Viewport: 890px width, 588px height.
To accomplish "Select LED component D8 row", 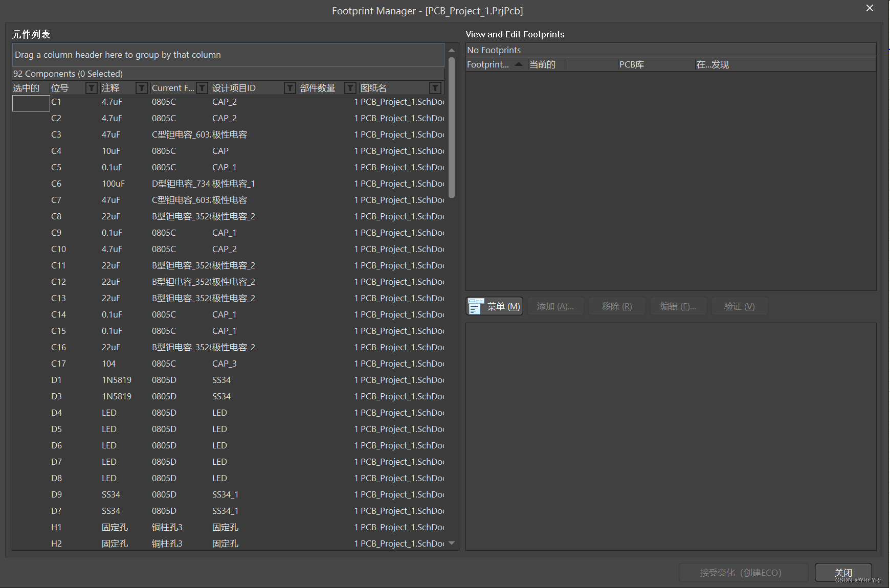I will 228,478.
